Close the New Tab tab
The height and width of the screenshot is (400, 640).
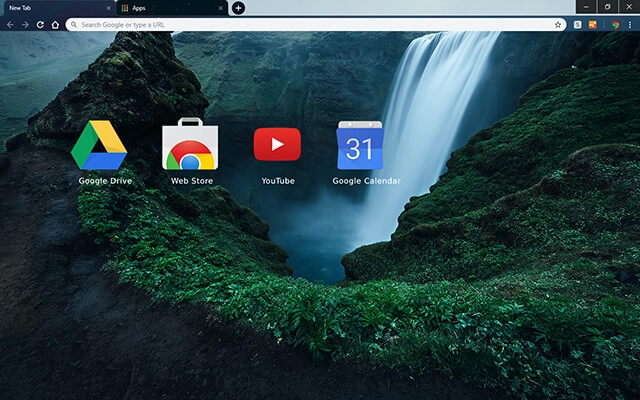pos(108,8)
